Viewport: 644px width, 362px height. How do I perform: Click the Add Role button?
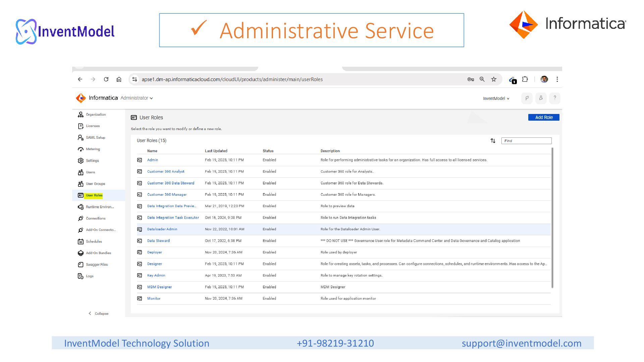point(544,118)
